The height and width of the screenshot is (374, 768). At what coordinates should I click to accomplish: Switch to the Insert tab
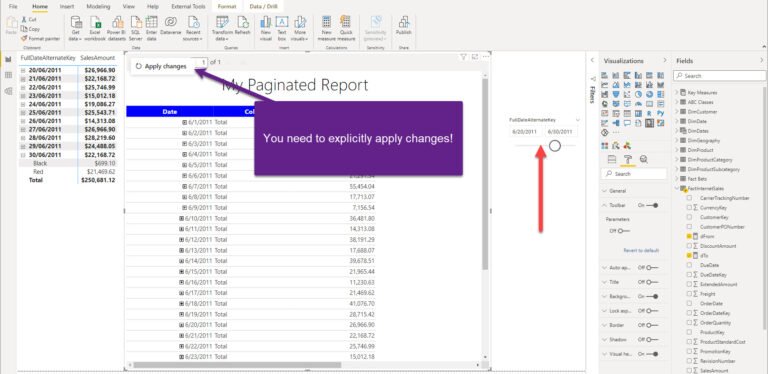(67, 6)
